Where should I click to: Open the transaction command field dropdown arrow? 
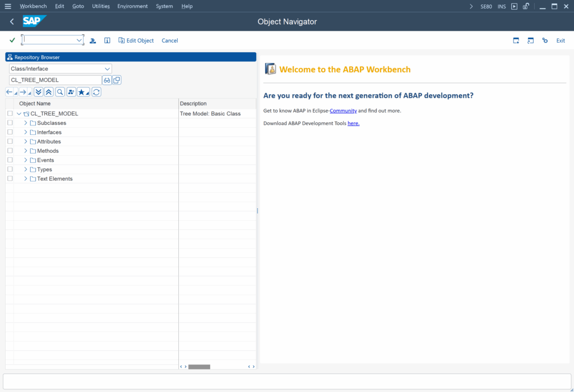[x=78, y=40]
